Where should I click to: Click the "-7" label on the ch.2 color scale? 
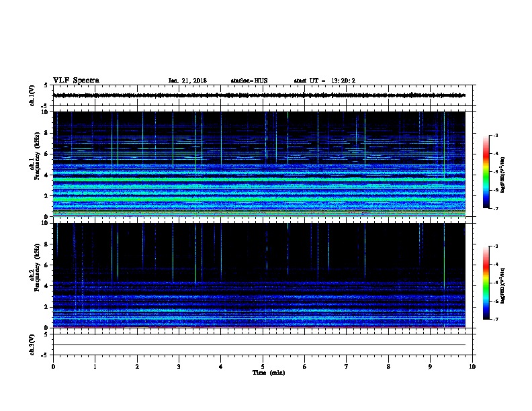[x=495, y=320]
